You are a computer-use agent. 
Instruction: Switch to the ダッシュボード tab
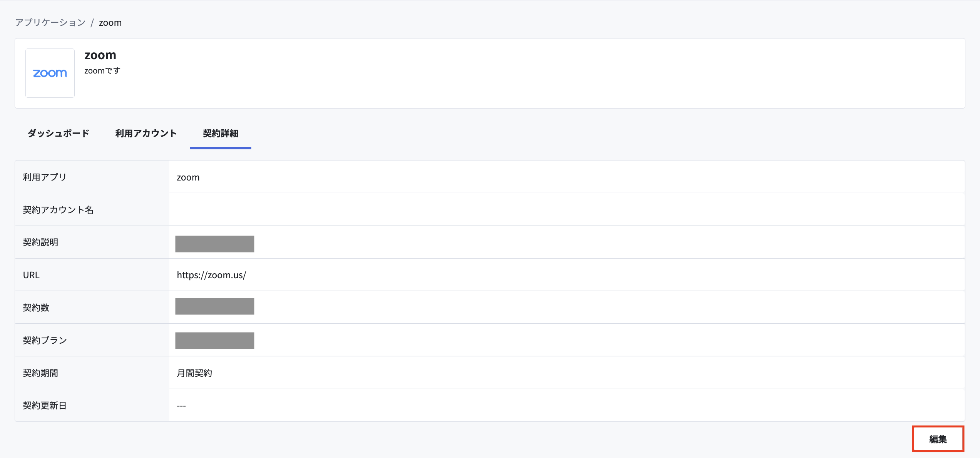point(59,133)
